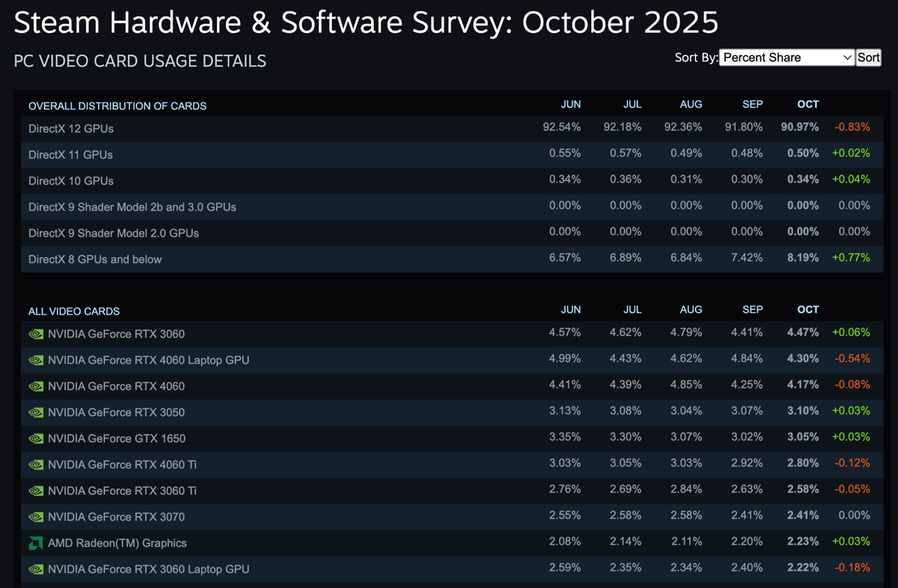Click the NVIDIA logo beside RTX 3060 Laptop GPU

[35, 568]
